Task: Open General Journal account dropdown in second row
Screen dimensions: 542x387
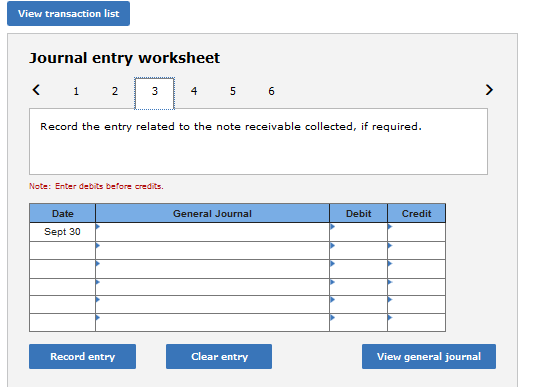Action: [x=212, y=251]
